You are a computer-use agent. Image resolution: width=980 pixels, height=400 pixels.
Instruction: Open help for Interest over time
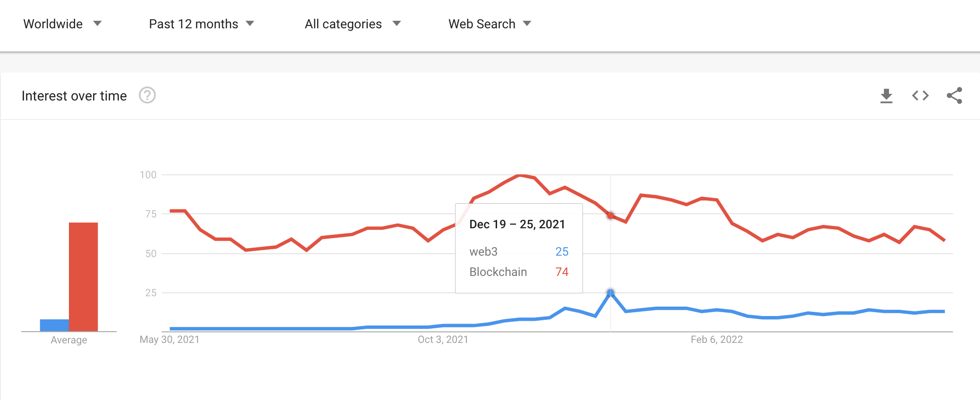(147, 95)
